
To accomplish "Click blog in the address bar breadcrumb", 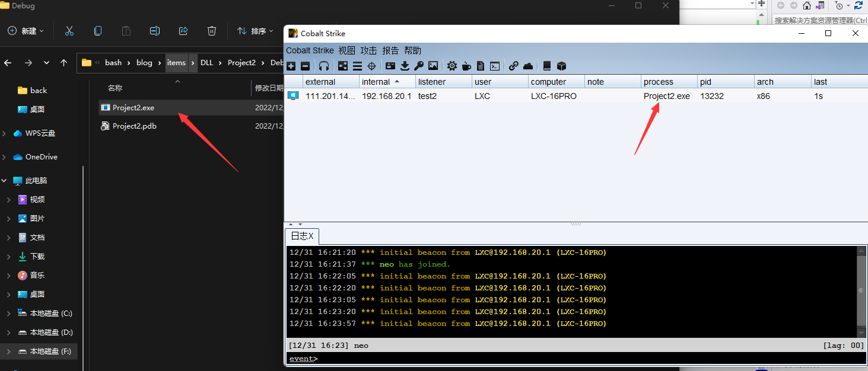I will [144, 63].
